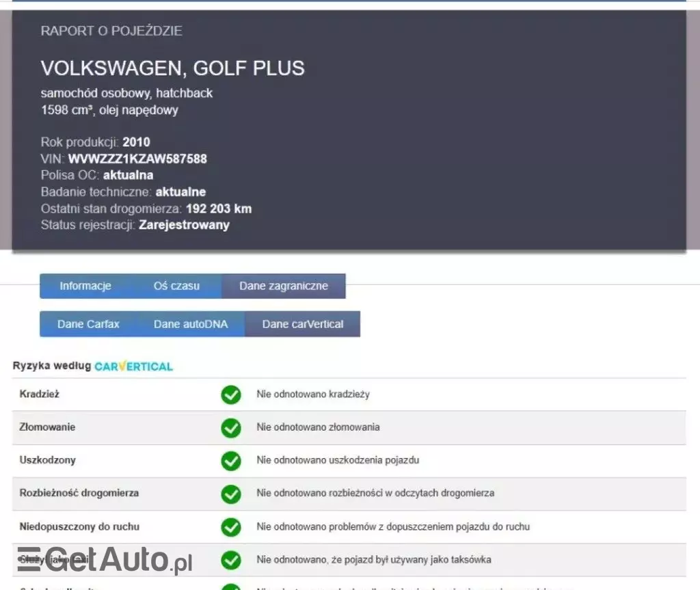Open the Dane Carfax section
This screenshot has width=700, height=590.
click(88, 323)
